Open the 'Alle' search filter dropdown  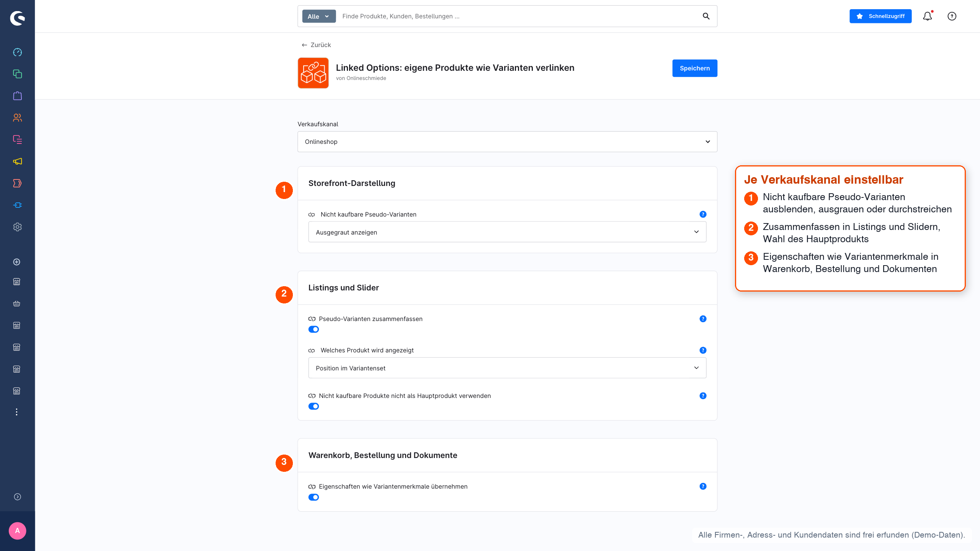(x=319, y=16)
